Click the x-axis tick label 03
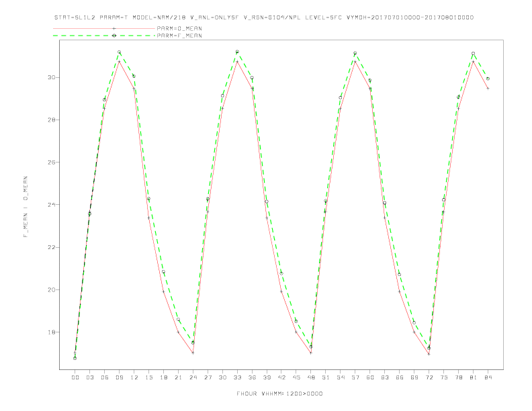The height and width of the screenshot is (411, 532). [89, 377]
